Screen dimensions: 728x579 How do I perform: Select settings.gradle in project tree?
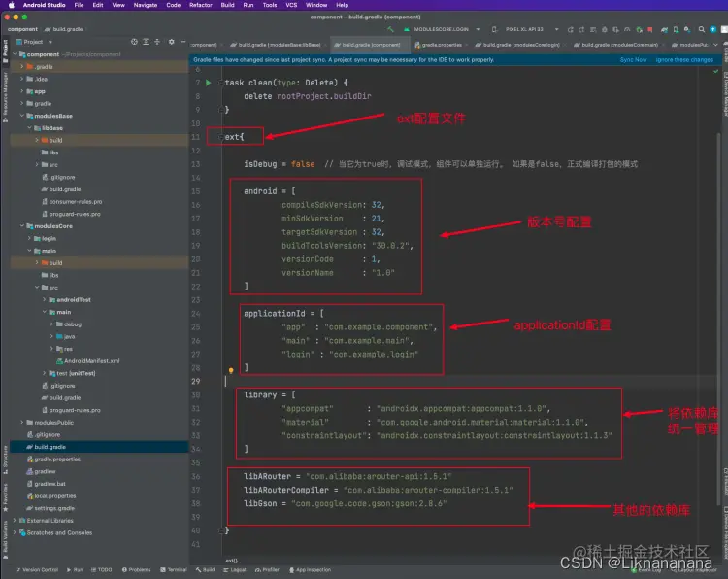point(50,508)
